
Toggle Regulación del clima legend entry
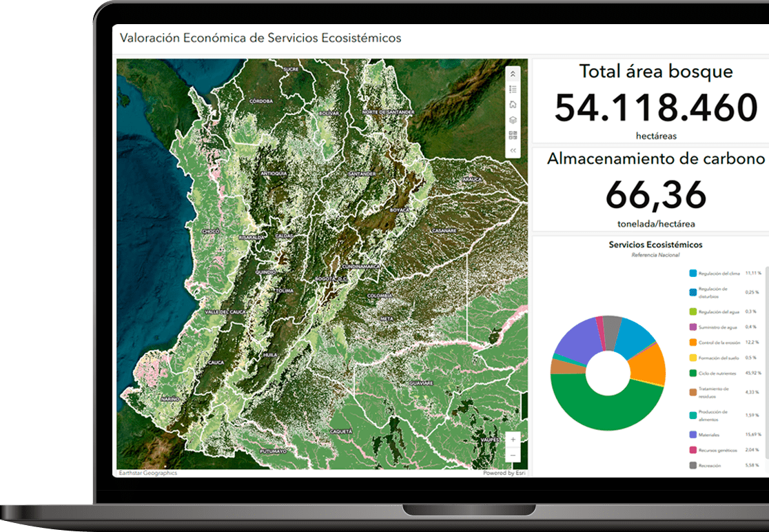[720, 274]
